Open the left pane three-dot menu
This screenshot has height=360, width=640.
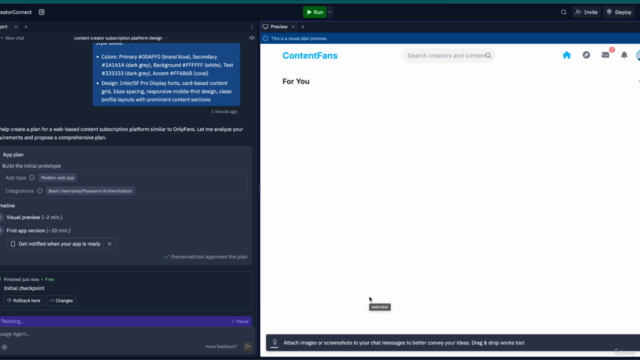coord(252,27)
